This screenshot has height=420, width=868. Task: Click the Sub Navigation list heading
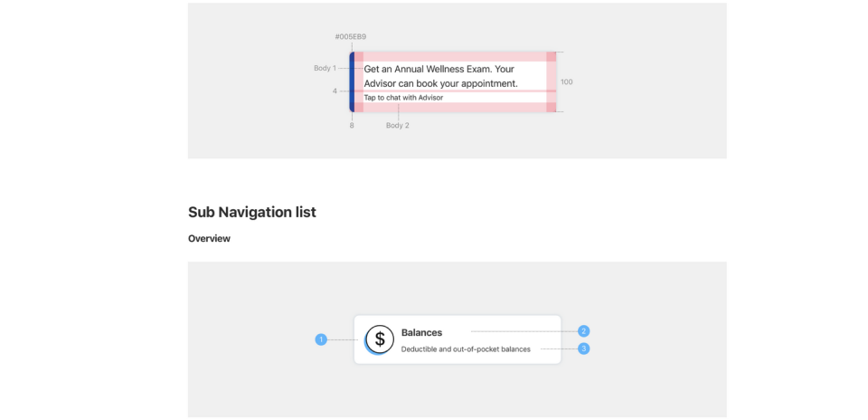point(252,212)
